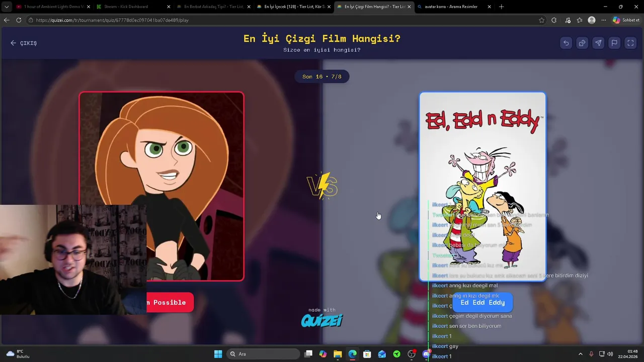644x362 pixels.
Task: Open media playback control icon
Action: point(568,20)
